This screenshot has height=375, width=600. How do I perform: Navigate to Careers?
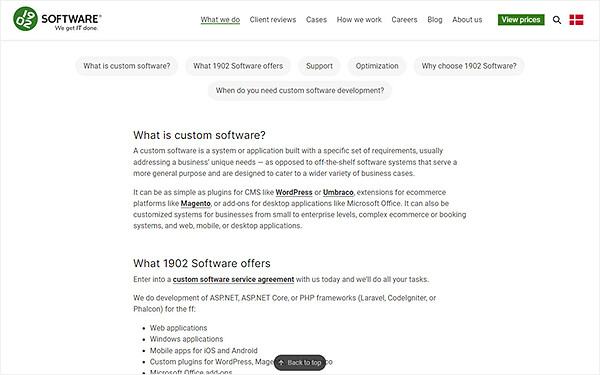404,20
